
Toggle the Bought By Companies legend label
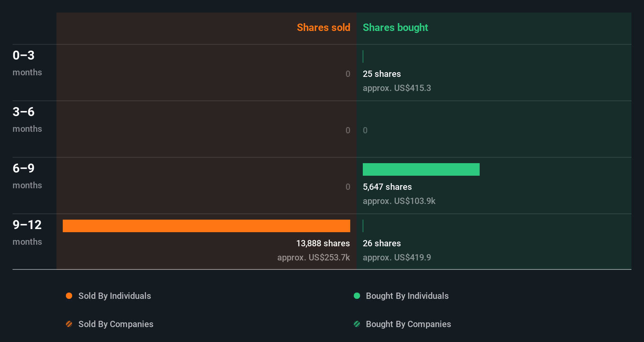408,324
